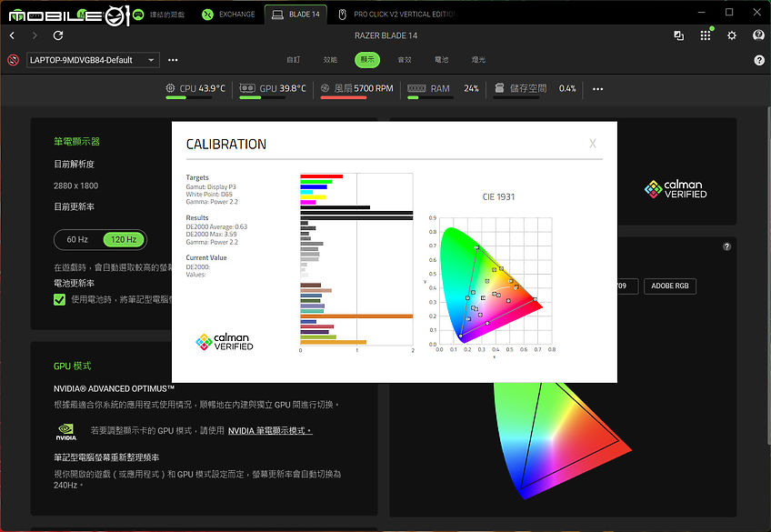The width and height of the screenshot is (771, 532).
Task: Go forward with the right arrow
Action: tap(35, 35)
